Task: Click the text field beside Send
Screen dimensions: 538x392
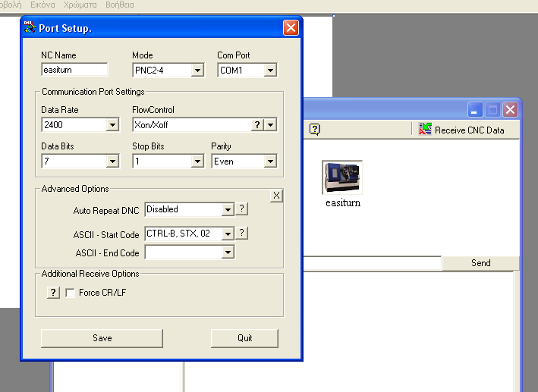Action: click(373, 263)
